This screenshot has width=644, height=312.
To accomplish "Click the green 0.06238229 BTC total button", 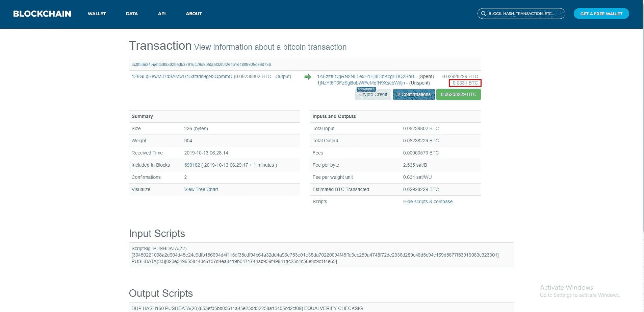I will pos(459,94).
